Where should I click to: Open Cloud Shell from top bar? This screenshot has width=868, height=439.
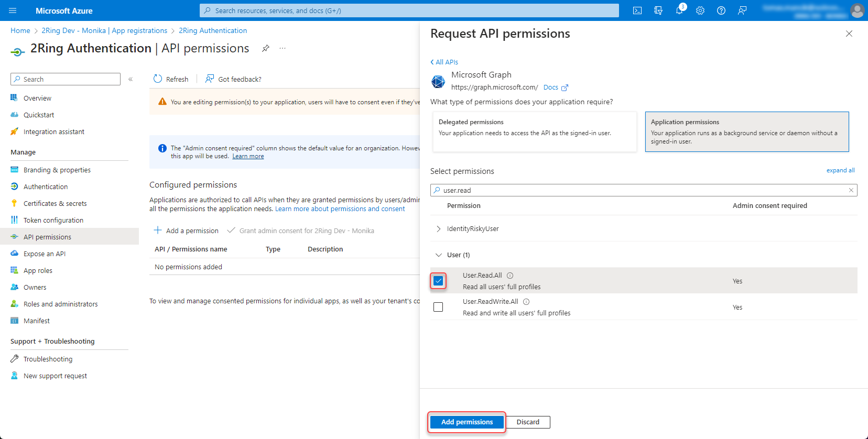[637, 10]
